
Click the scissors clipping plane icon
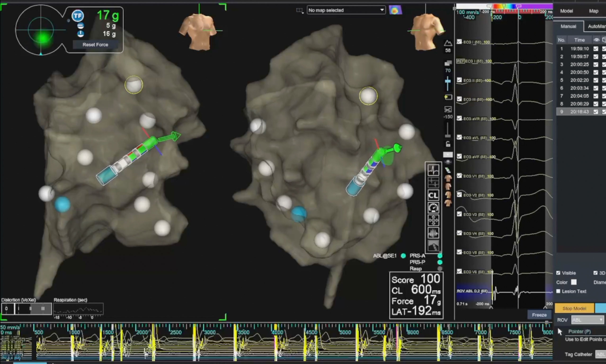click(448, 109)
